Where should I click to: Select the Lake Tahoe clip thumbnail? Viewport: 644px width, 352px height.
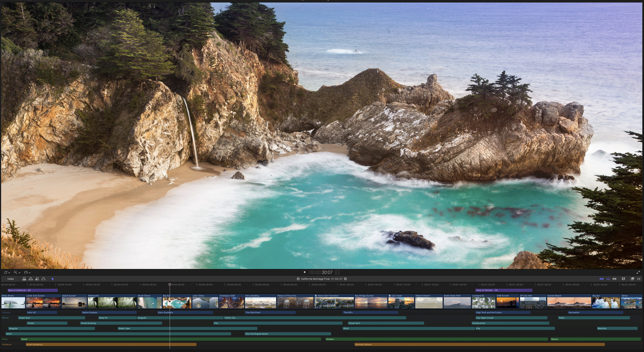click(x=205, y=303)
